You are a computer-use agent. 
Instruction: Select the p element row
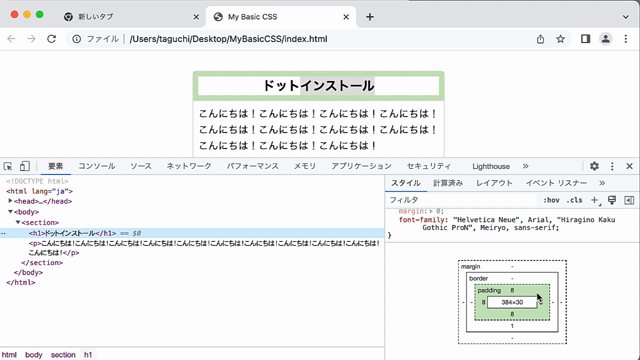point(204,248)
